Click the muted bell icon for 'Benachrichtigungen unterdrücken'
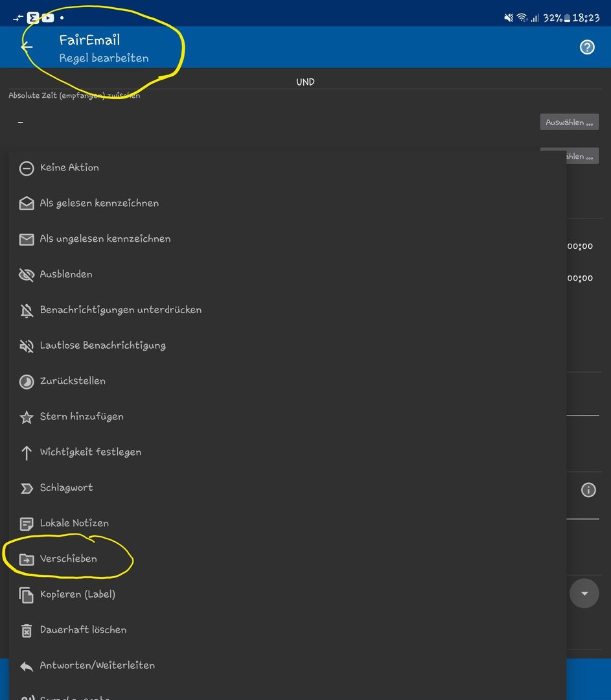The width and height of the screenshot is (611, 700). click(x=27, y=310)
